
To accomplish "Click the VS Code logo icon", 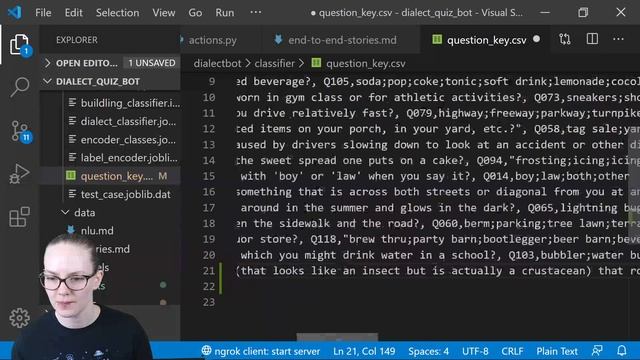I will click(15, 13).
